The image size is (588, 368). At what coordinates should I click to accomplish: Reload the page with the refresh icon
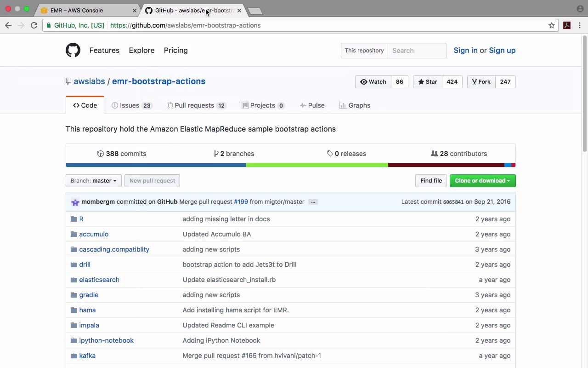pos(34,25)
